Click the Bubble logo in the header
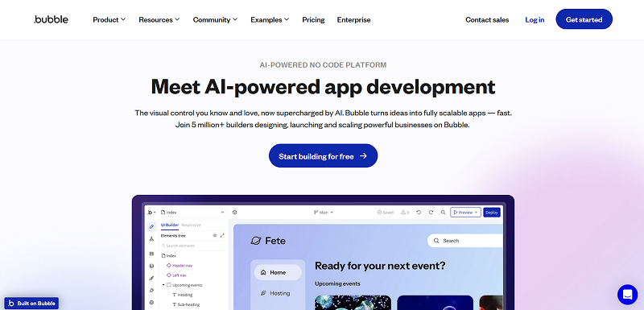 point(51,19)
